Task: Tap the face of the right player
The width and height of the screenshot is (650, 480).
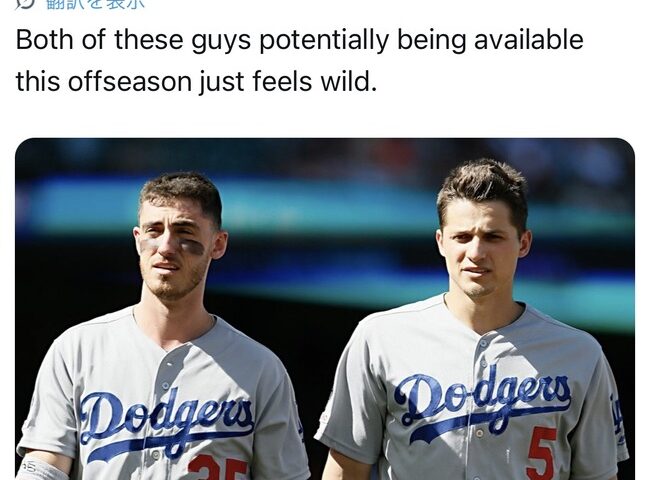Action: coord(481,254)
